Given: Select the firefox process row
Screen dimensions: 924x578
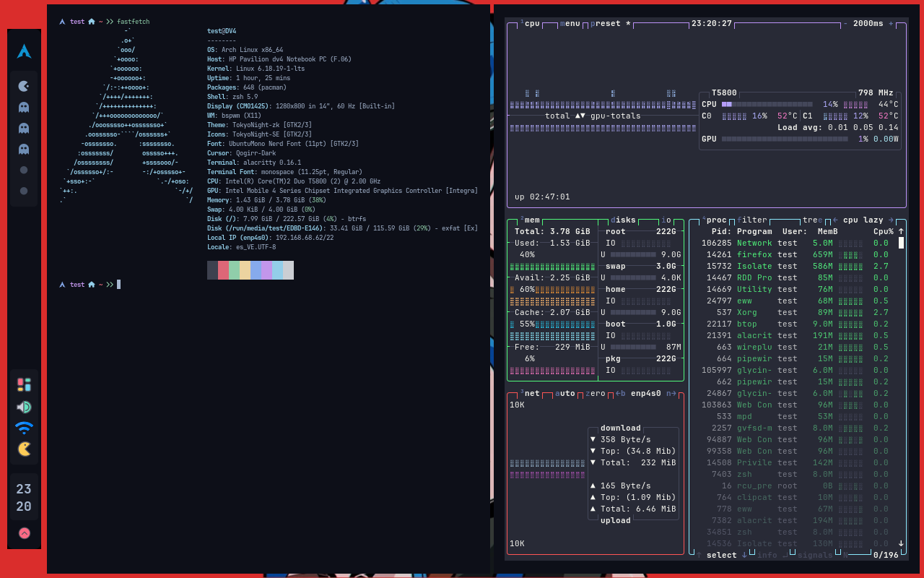Looking at the screenshot, I should point(754,254).
